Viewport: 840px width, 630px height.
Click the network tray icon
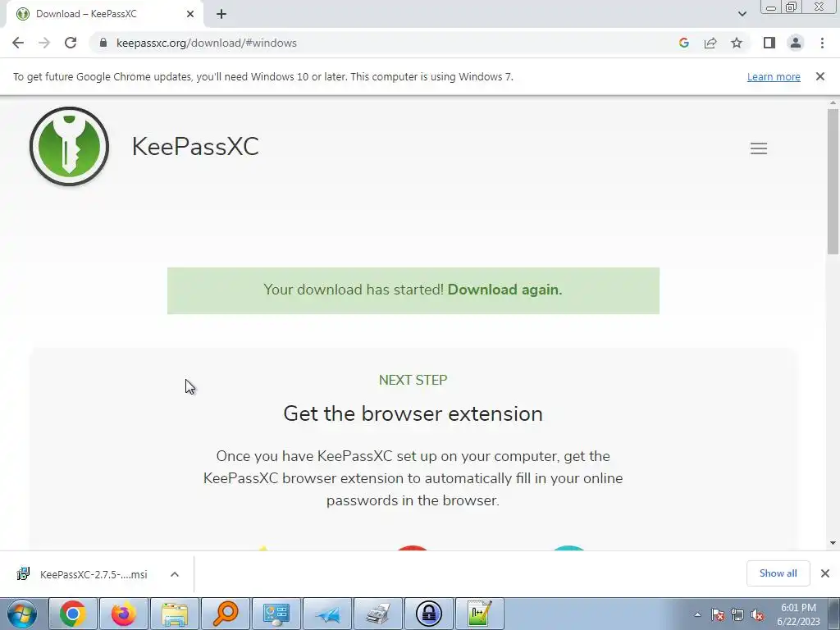737,615
